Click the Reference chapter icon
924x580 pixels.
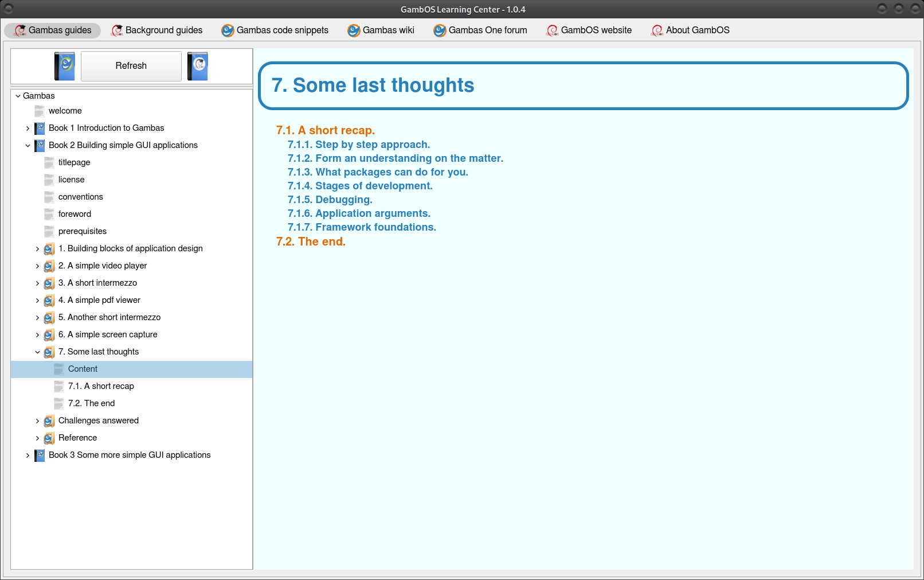(49, 438)
